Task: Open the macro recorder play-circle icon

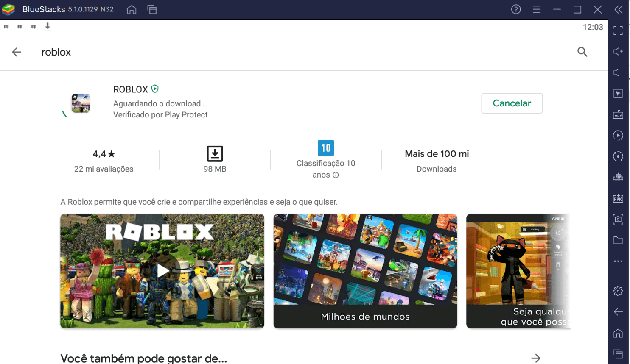Action: tap(618, 135)
